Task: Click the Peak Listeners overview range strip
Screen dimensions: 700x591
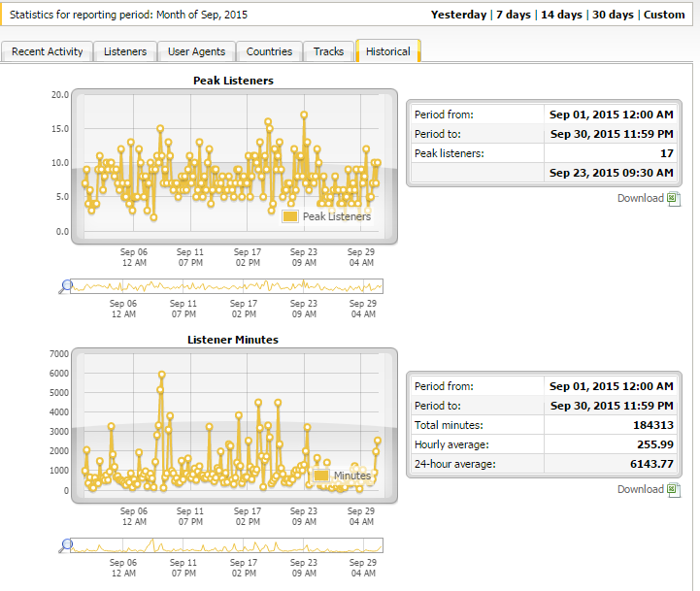Action: pos(227,286)
